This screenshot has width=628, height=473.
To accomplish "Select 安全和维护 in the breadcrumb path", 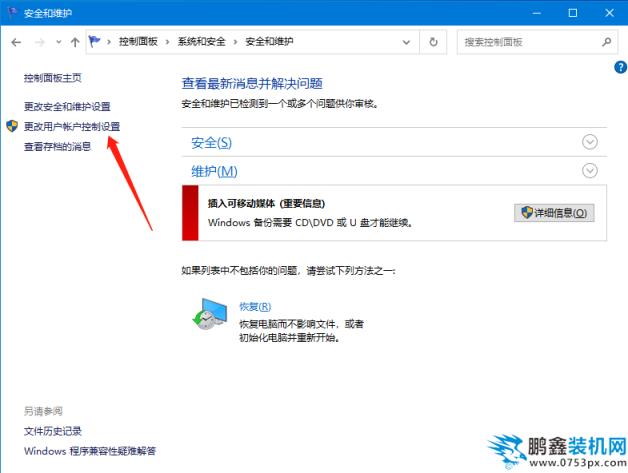I will [269, 42].
